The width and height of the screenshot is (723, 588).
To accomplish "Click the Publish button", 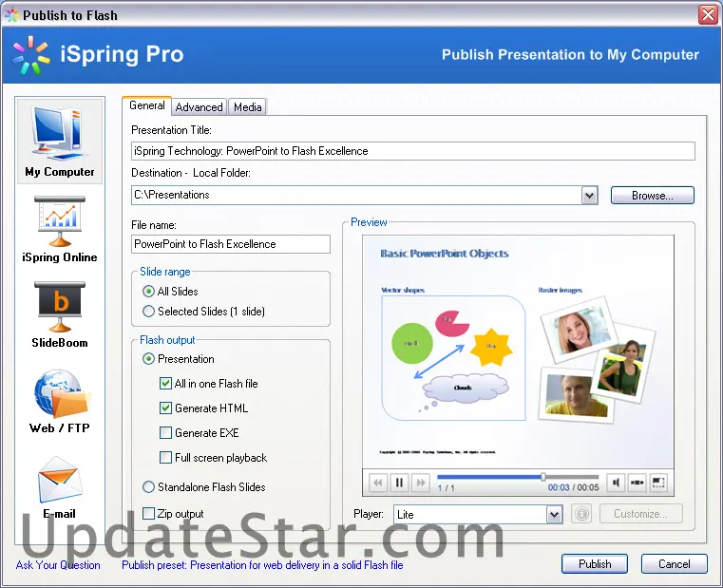I will click(595, 563).
